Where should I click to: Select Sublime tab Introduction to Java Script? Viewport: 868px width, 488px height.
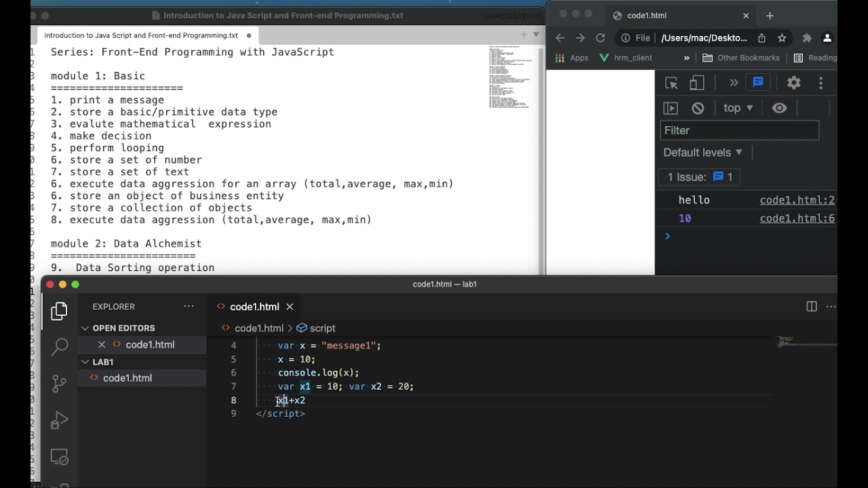[141, 35]
